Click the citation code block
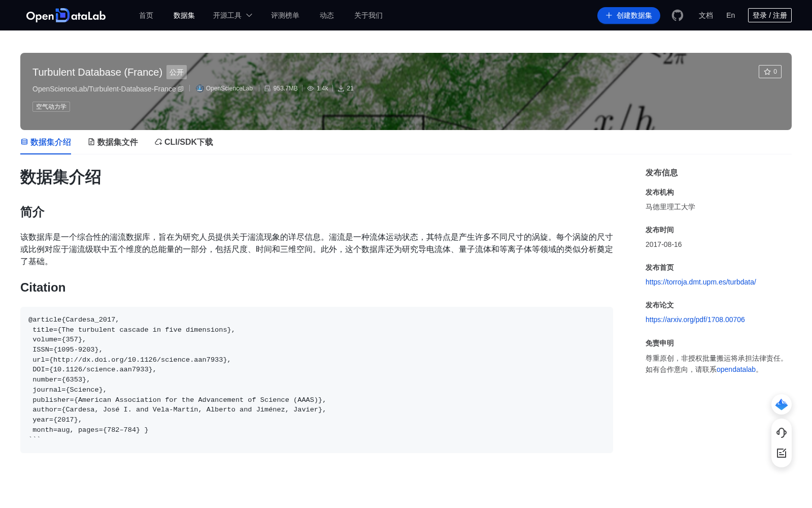Viewport: 812px width, 508px height. point(317,380)
